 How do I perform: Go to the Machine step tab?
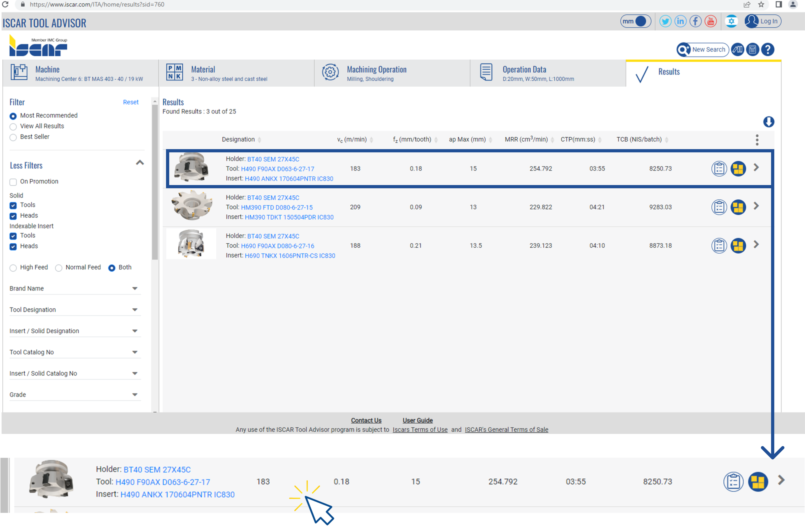click(80, 74)
